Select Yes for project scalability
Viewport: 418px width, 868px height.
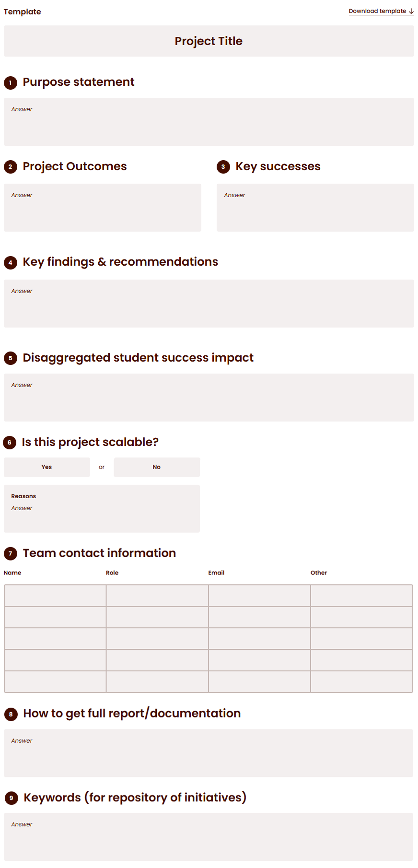pos(46,467)
